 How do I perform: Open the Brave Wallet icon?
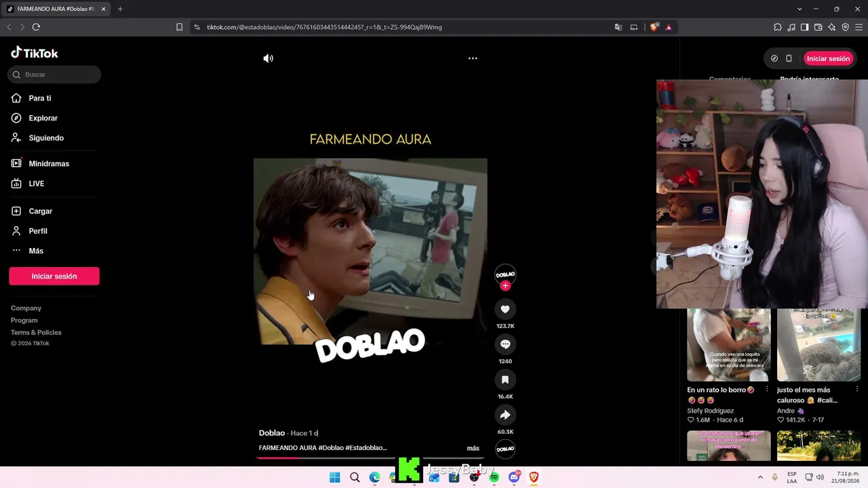tap(818, 27)
